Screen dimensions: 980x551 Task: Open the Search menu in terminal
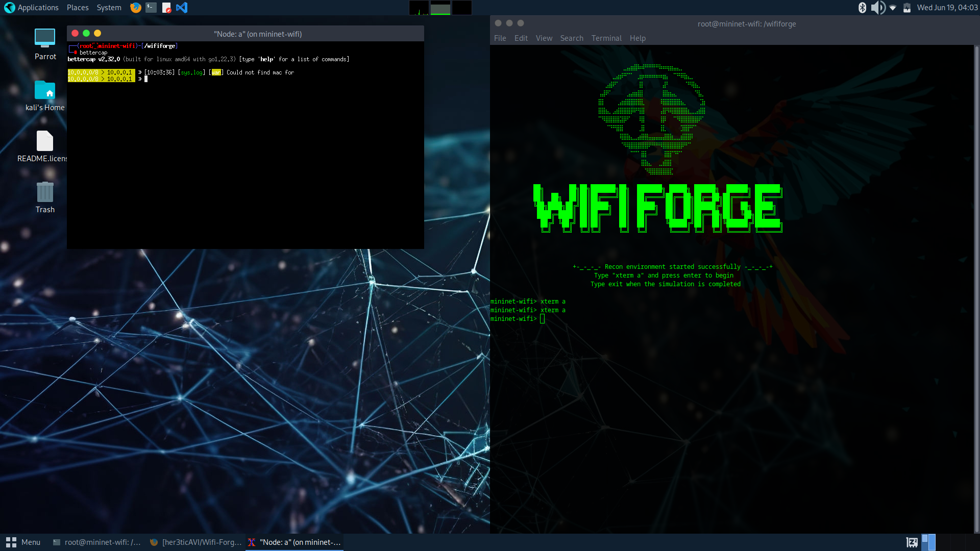click(x=571, y=38)
